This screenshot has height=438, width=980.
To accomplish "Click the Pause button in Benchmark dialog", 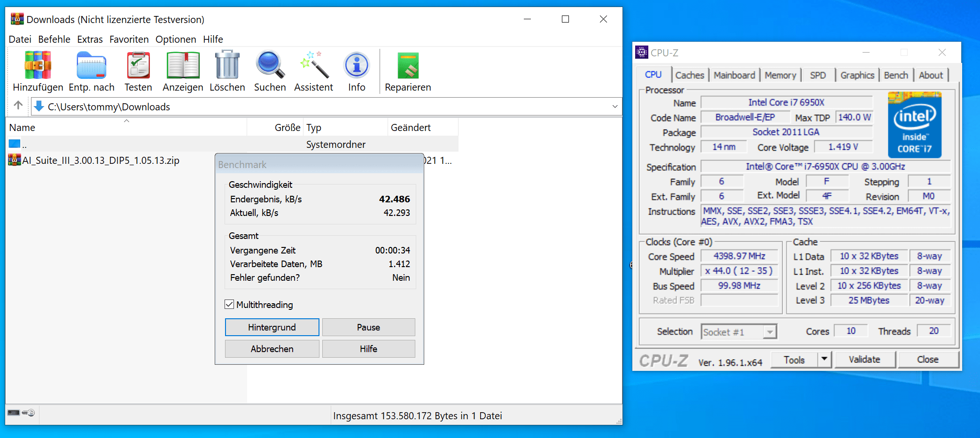I will [x=368, y=327].
